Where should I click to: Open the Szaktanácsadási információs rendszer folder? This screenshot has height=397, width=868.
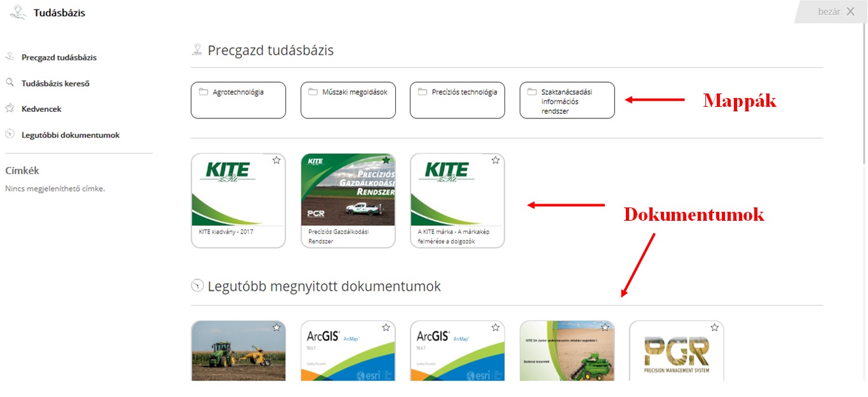click(x=567, y=101)
